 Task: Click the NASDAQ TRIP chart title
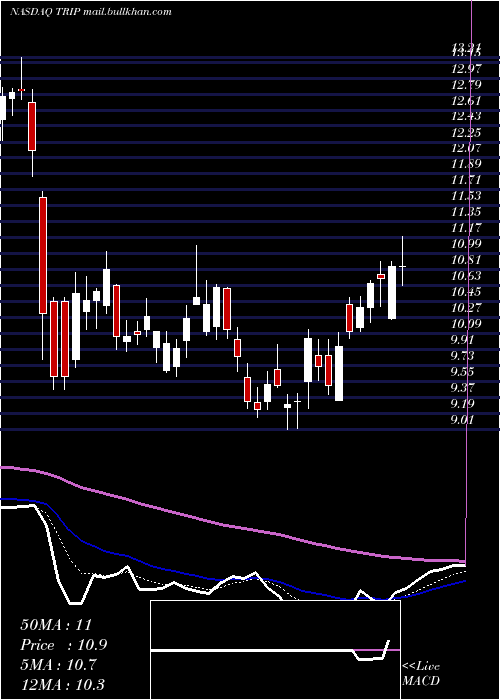[91, 12]
